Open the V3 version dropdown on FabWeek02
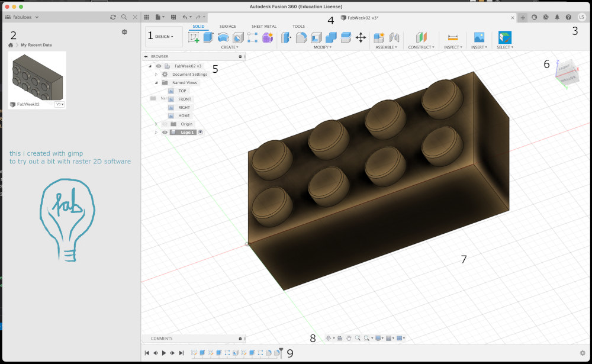592x364 pixels. (x=60, y=104)
